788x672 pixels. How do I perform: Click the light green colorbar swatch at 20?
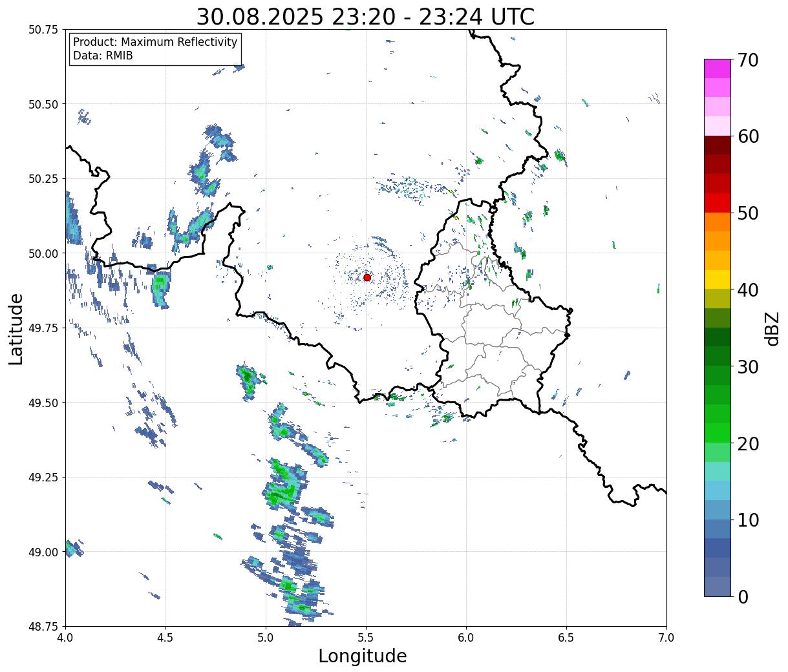pyautogui.click(x=718, y=452)
